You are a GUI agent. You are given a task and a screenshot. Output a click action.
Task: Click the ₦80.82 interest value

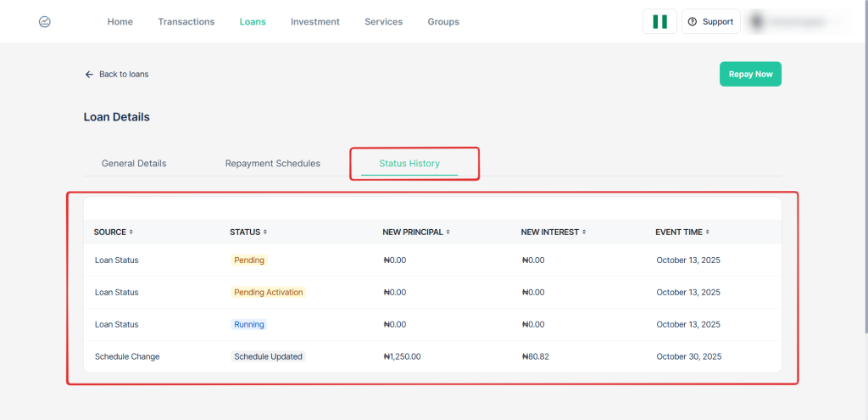(x=536, y=357)
